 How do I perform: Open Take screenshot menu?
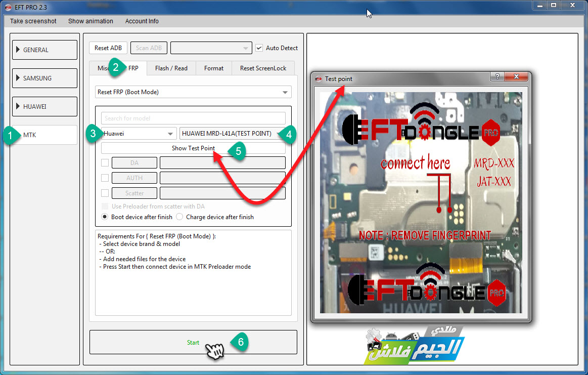coord(33,21)
